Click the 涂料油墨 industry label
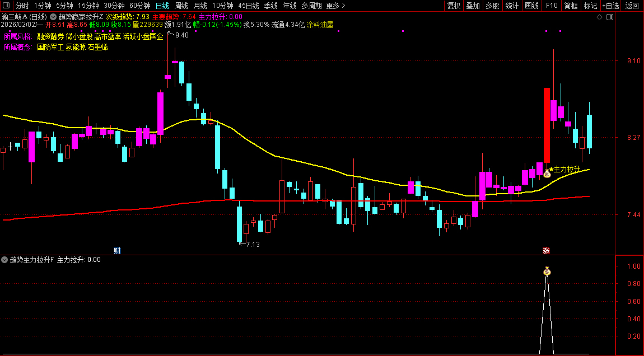Screen dimensions: 644x356 [320, 25]
